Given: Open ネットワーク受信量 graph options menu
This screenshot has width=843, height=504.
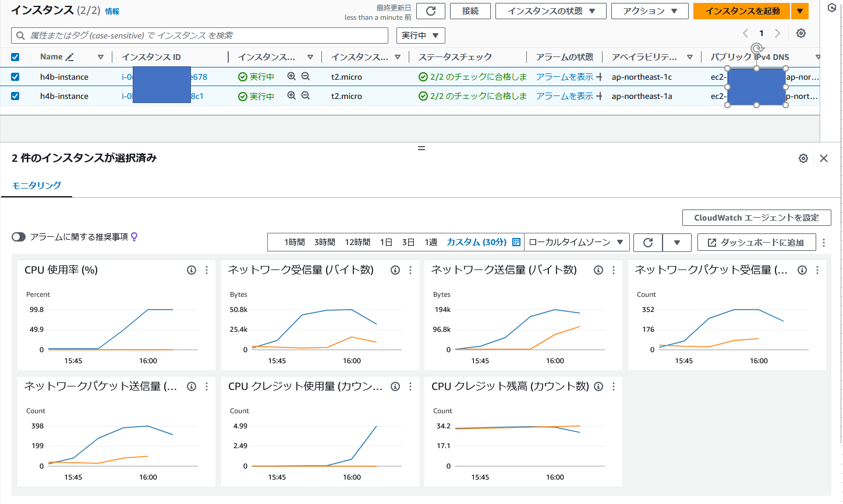Looking at the screenshot, I should (x=410, y=270).
